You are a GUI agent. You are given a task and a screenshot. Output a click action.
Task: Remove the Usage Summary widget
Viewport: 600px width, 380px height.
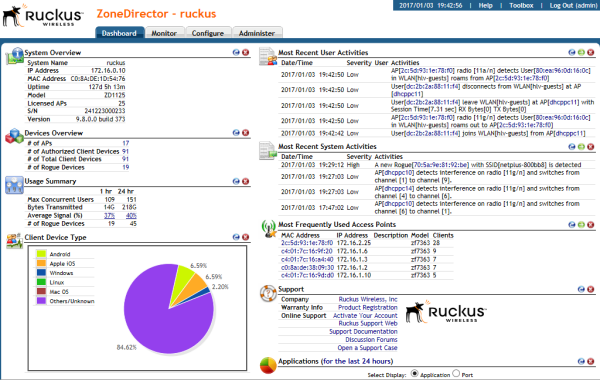pos(246,181)
